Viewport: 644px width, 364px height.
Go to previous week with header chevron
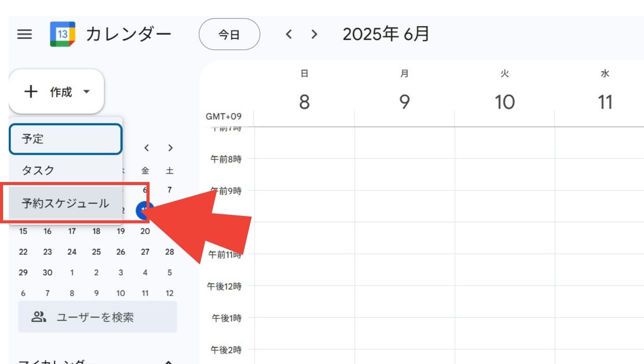coord(289,34)
